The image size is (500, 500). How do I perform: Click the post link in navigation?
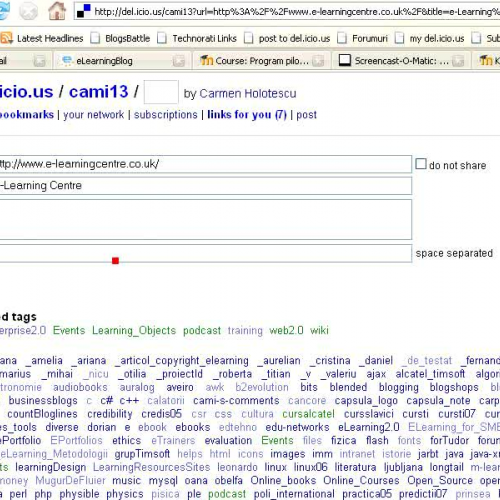pos(306,115)
